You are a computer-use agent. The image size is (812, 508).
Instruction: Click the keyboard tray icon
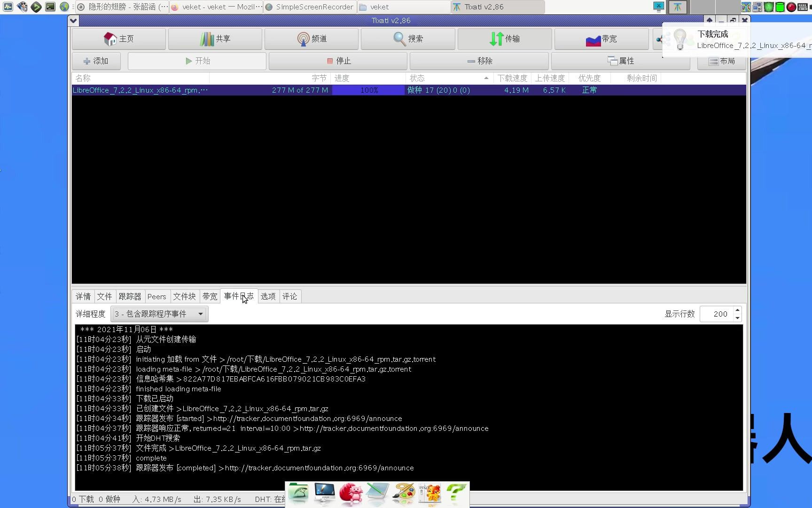(803, 7)
